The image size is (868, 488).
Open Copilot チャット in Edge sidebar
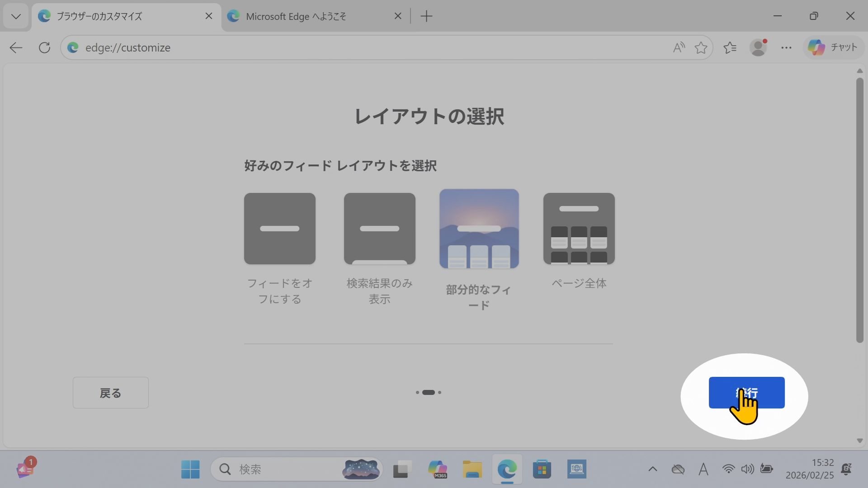(833, 47)
